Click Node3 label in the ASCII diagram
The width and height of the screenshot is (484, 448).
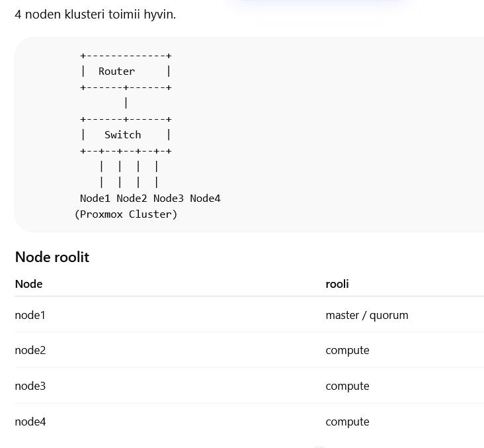(168, 199)
